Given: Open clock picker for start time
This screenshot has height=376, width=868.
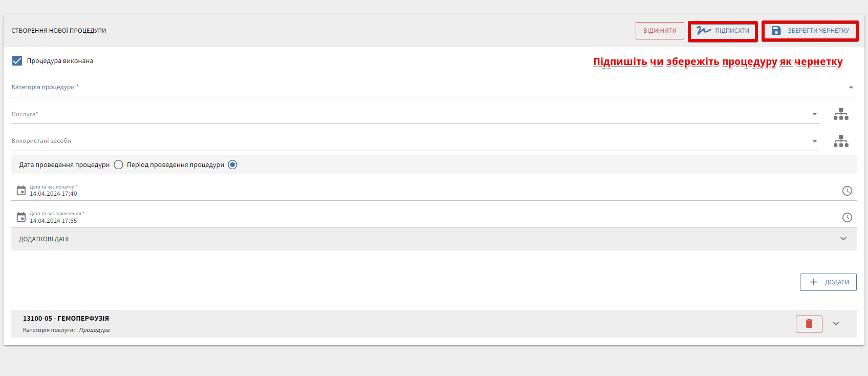Looking at the screenshot, I should pyautogui.click(x=847, y=191).
